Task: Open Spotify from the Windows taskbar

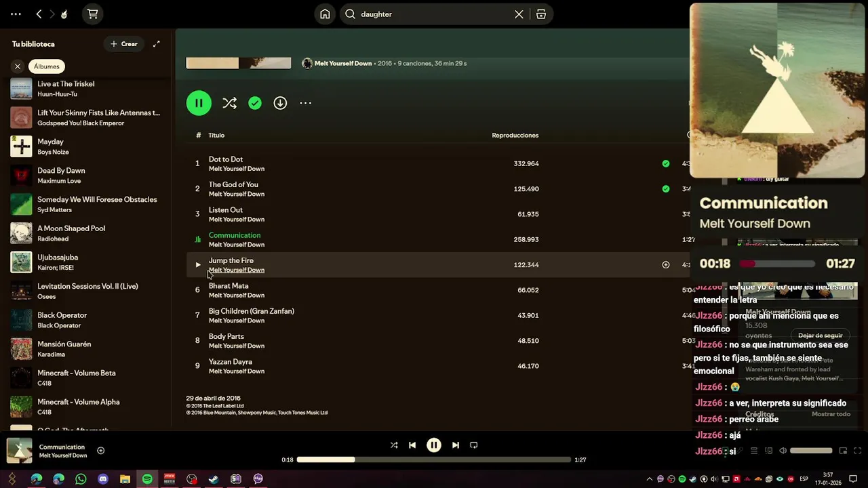Action: tap(147, 479)
